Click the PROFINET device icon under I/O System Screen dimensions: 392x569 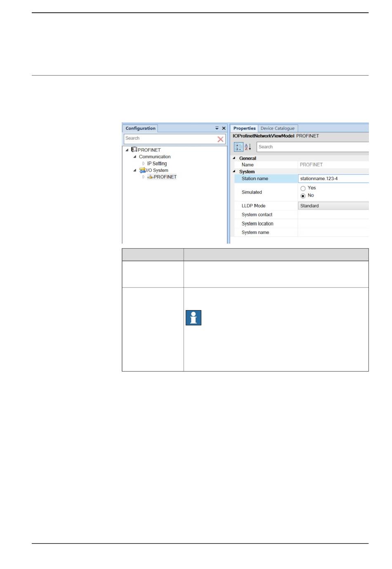pyautogui.click(x=150, y=177)
